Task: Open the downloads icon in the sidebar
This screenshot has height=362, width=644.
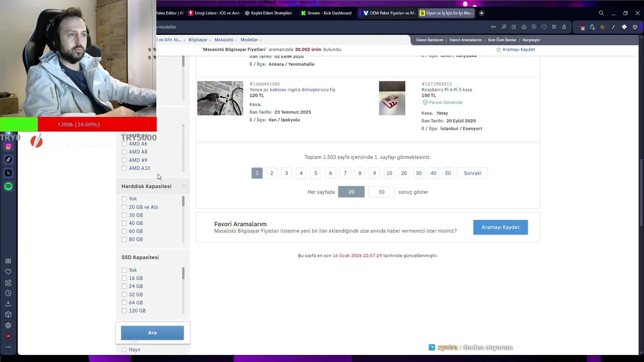Action: (8, 304)
